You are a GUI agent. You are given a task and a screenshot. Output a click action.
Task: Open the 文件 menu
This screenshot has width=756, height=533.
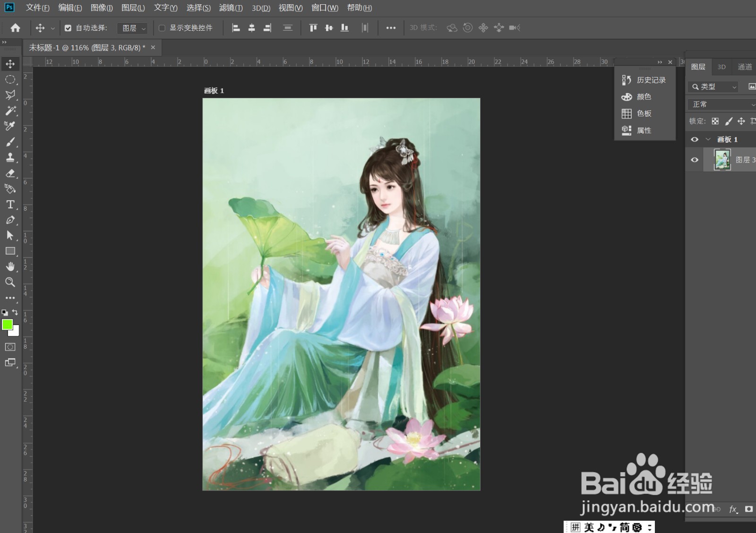click(x=37, y=8)
